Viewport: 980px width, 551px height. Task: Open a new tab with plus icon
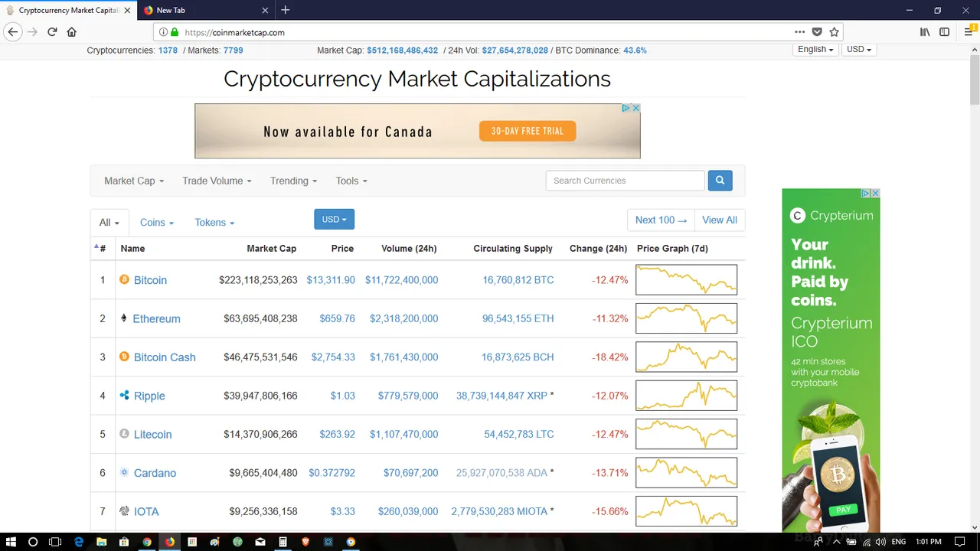click(x=286, y=10)
